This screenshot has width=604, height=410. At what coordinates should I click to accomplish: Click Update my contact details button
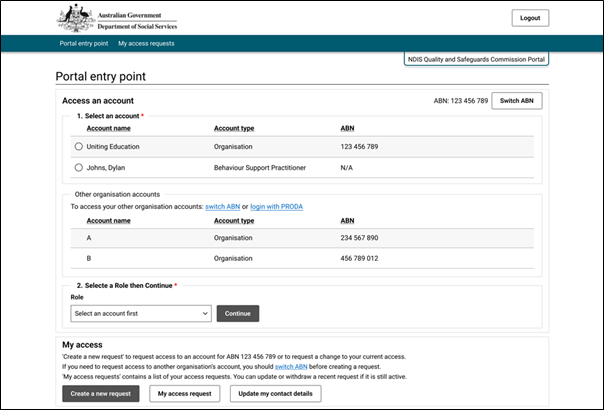pos(275,393)
